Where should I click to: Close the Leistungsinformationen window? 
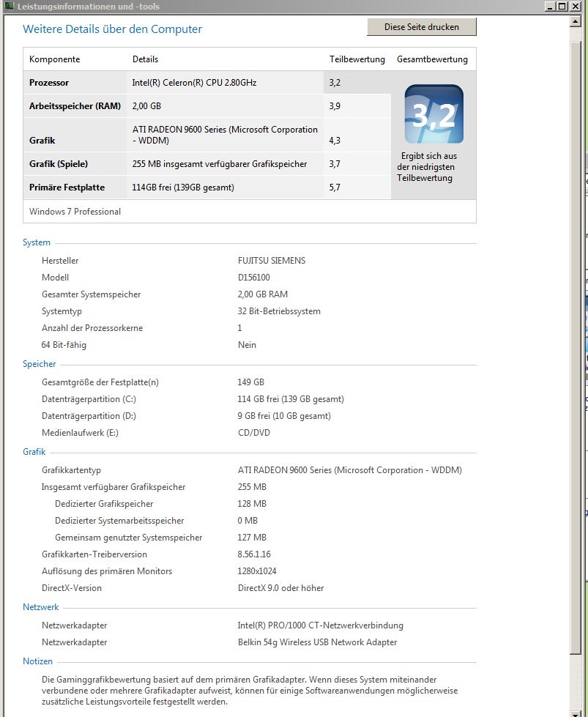(576, 7)
